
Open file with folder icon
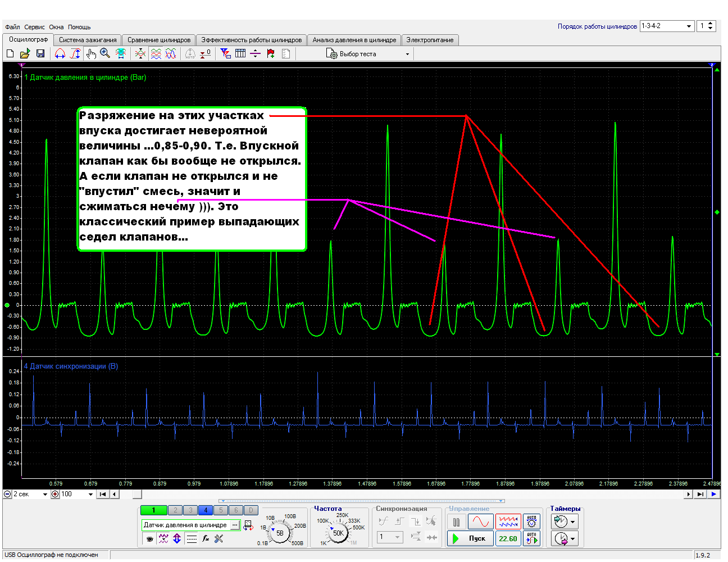[25, 53]
